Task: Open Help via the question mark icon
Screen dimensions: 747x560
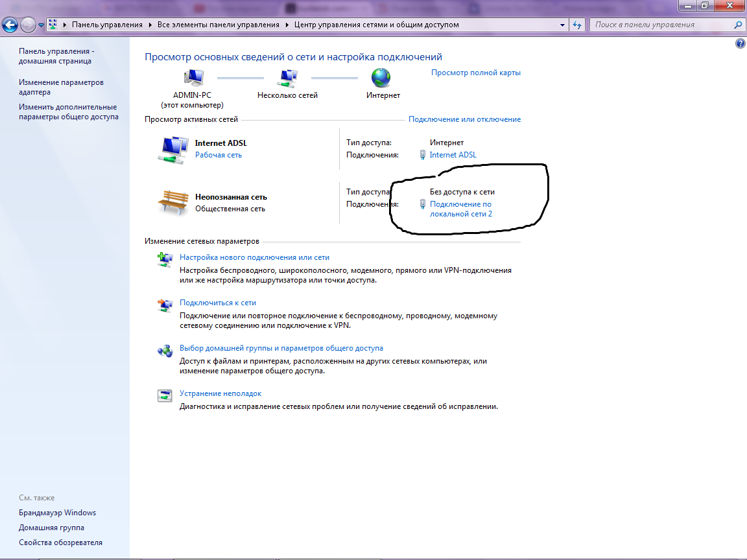Action: (x=740, y=44)
